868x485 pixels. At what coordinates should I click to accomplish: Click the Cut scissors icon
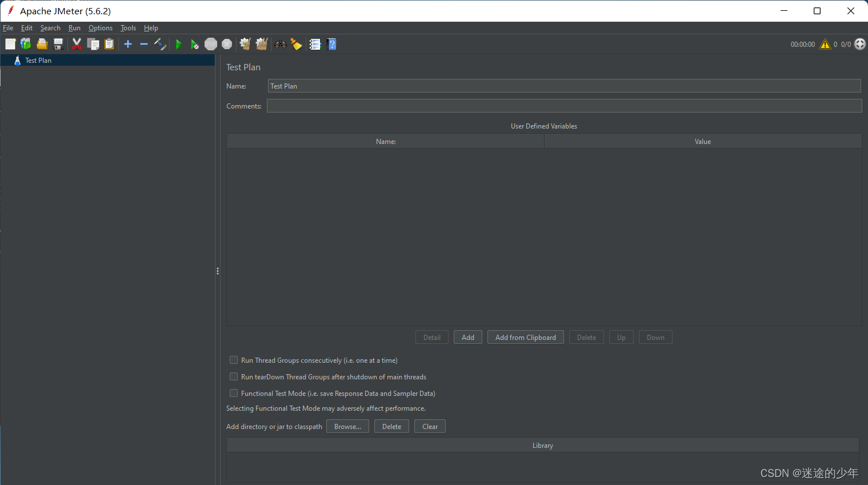77,44
